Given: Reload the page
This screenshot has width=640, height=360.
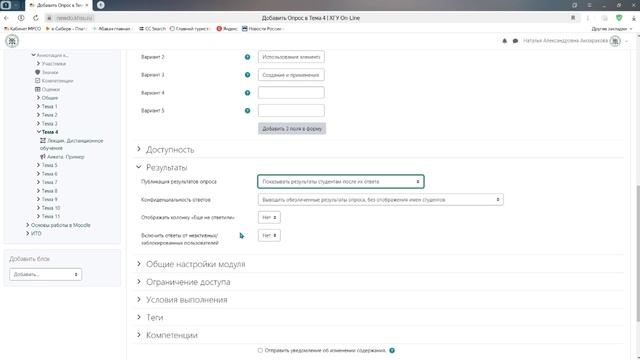Looking at the screenshot, I should 36,18.
